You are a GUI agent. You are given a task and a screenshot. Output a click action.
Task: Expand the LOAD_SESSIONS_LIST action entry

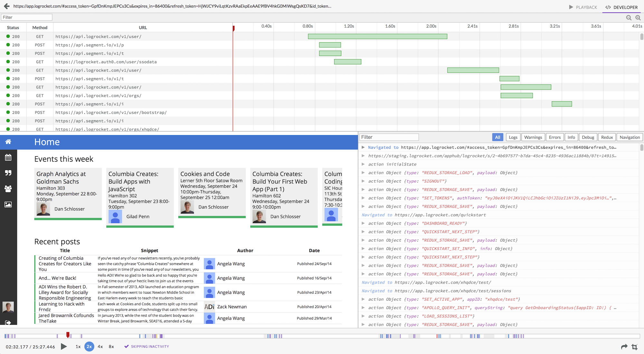click(x=363, y=316)
